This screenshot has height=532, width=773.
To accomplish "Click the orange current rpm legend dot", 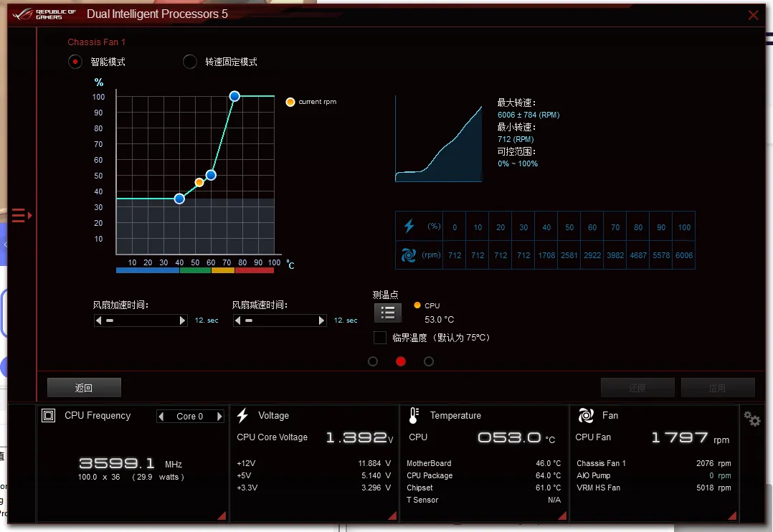I will pyautogui.click(x=290, y=102).
